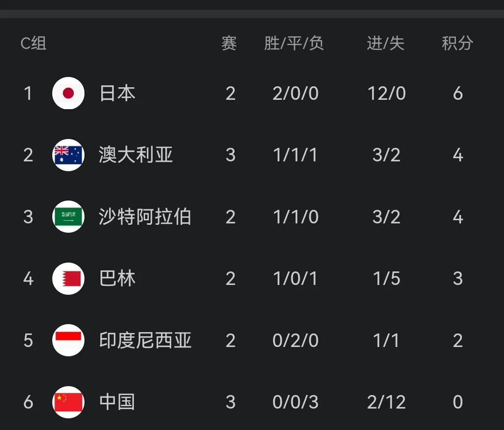504x430 pixels.
Task: Open team 澳大利亚 details
Action: point(136,155)
